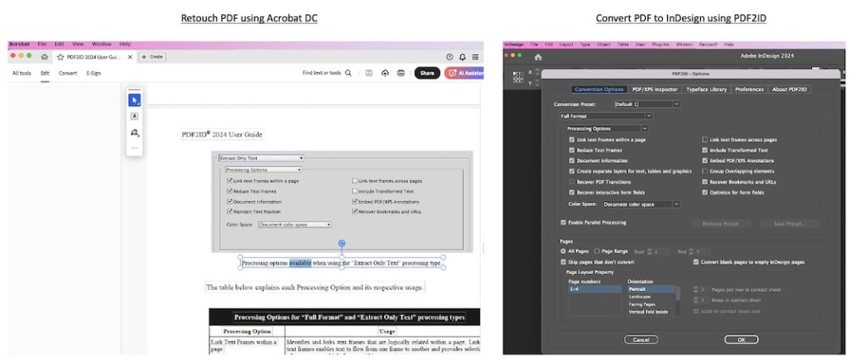Star the PDF2ID 2024 User Guide tab

[x=60, y=57]
